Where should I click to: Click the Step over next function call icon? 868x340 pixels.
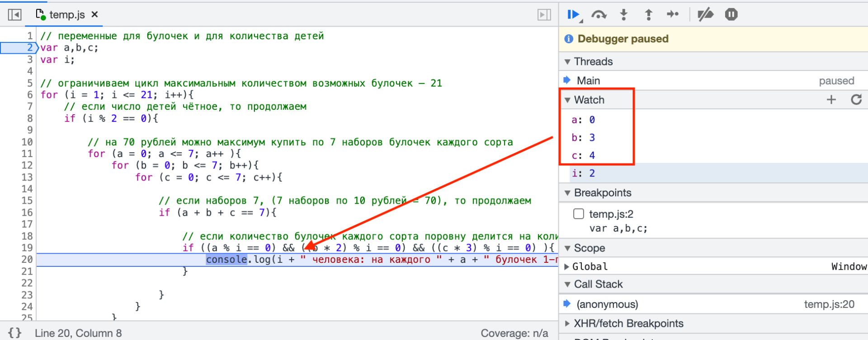point(599,15)
